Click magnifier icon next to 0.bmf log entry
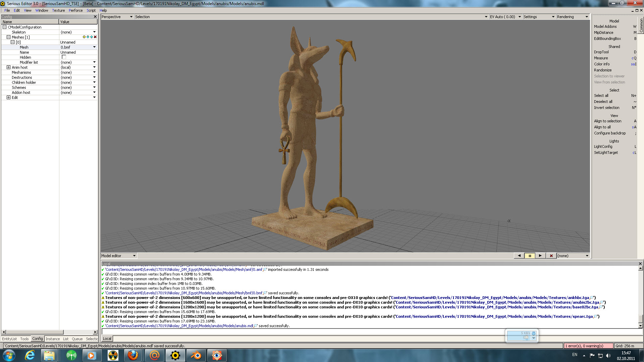Viewport: 644px width, 362px height. [265, 293]
